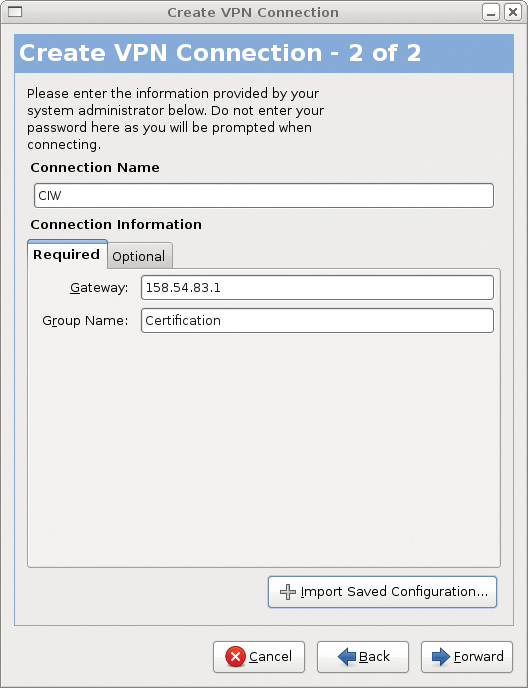The width and height of the screenshot is (528, 688).
Task: Click the plus icon beside Import Saved Configuration
Action: [x=288, y=592]
